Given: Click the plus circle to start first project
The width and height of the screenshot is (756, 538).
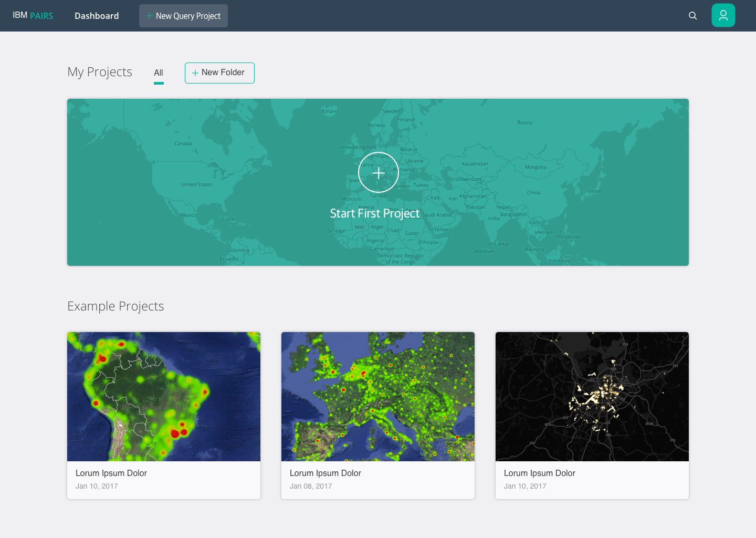Looking at the screenshot, I should point(378,172).
